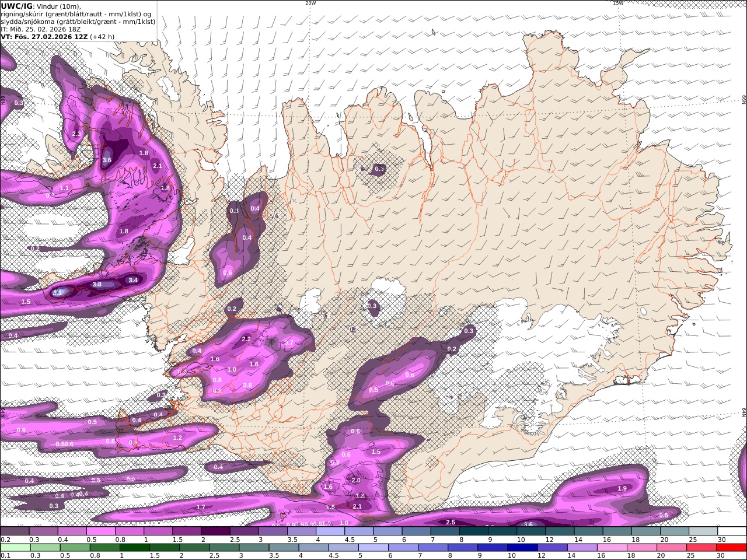Select the snow legend swatch between 12 and 14
This screenshot has height=560, width=747.
click(560, 531)
